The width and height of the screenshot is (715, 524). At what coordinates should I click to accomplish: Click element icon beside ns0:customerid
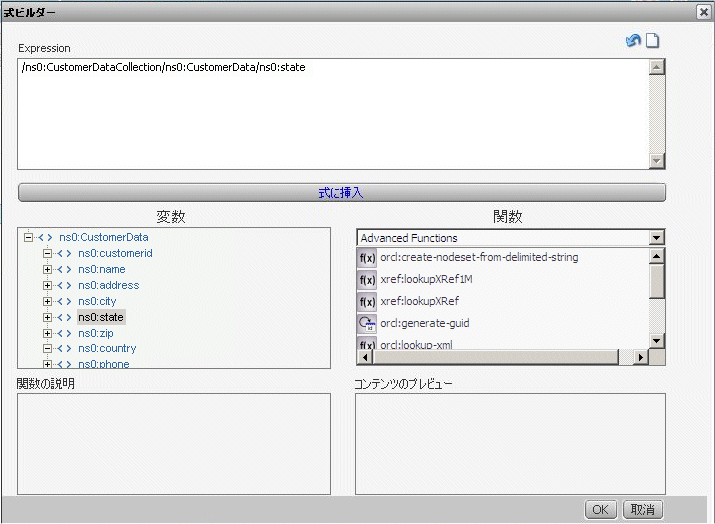pos(64,253)
